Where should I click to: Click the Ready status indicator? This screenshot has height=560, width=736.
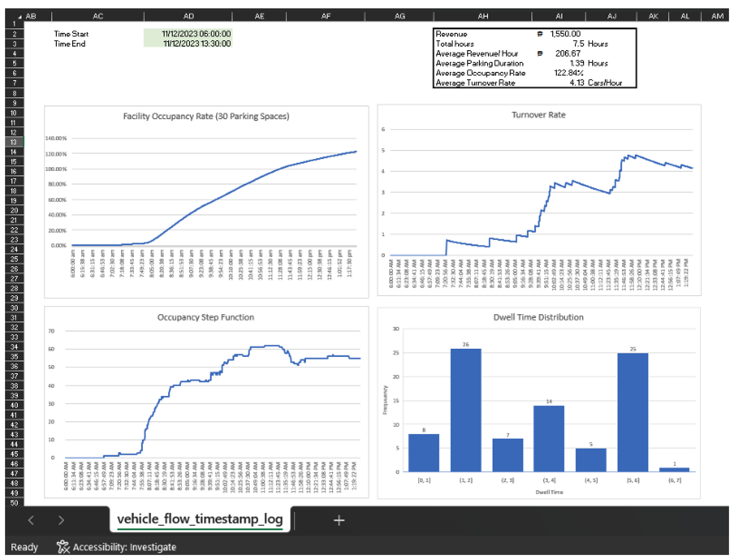pyautogui.click(x=24, y=547)
